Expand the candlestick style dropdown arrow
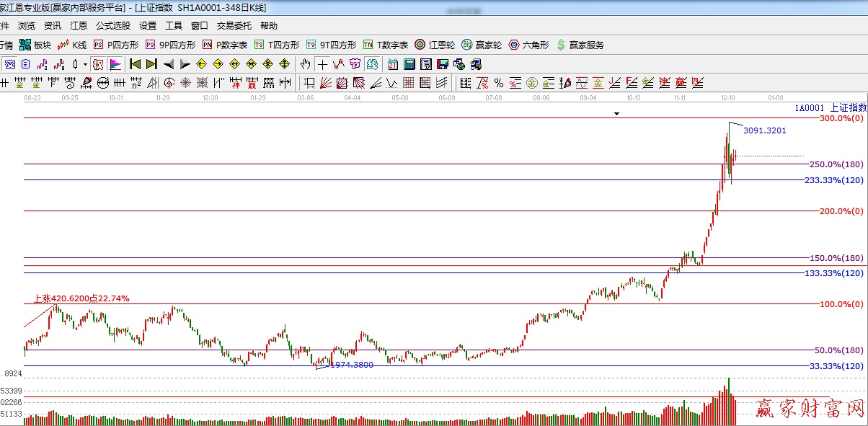This screenshot has height=426, width=868. tap(85, 63)
